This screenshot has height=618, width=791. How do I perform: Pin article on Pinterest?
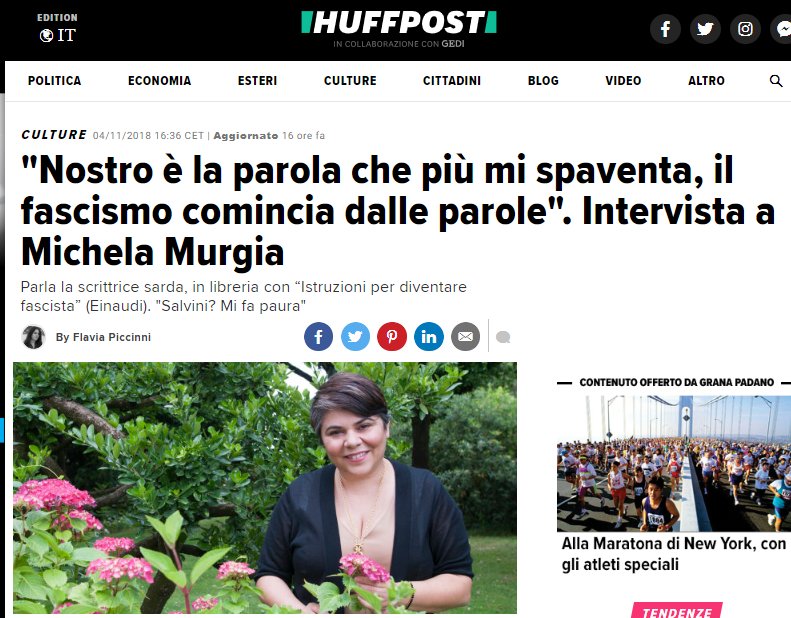click(392, 336)
